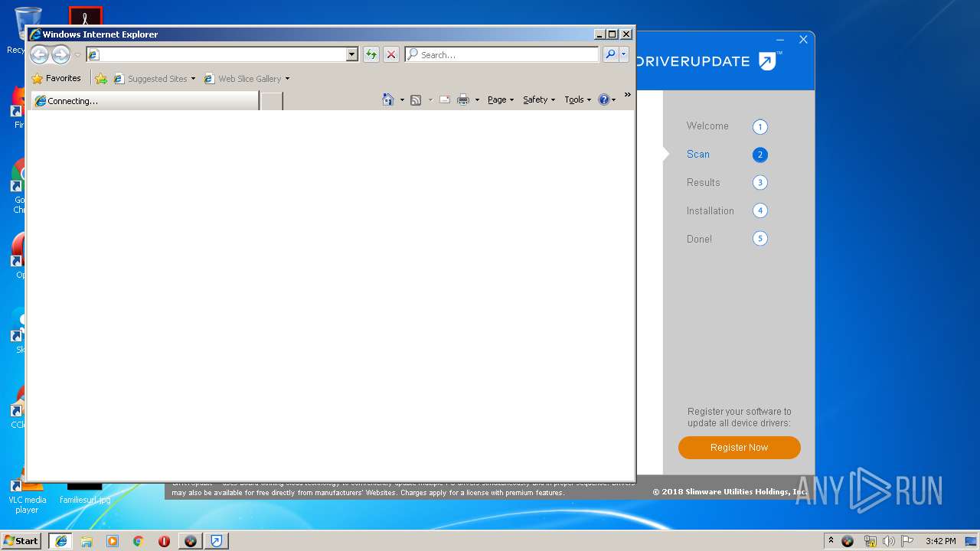Open the recent pages dropdown beside Forward
The image size is (980, 551).
click(77, 55)
